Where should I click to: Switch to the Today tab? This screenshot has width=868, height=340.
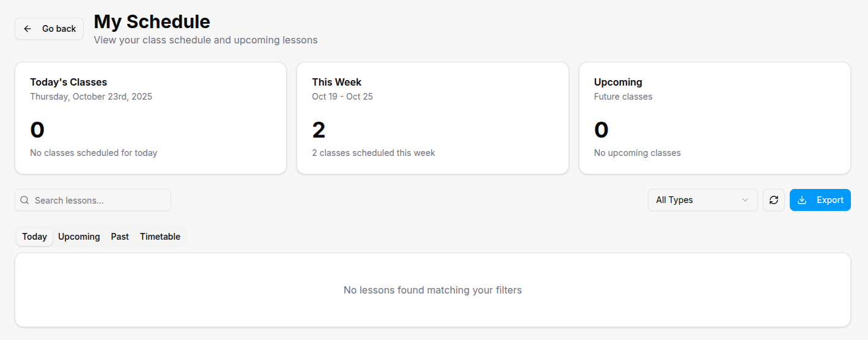pyautogui.click(x=35, y=237)
